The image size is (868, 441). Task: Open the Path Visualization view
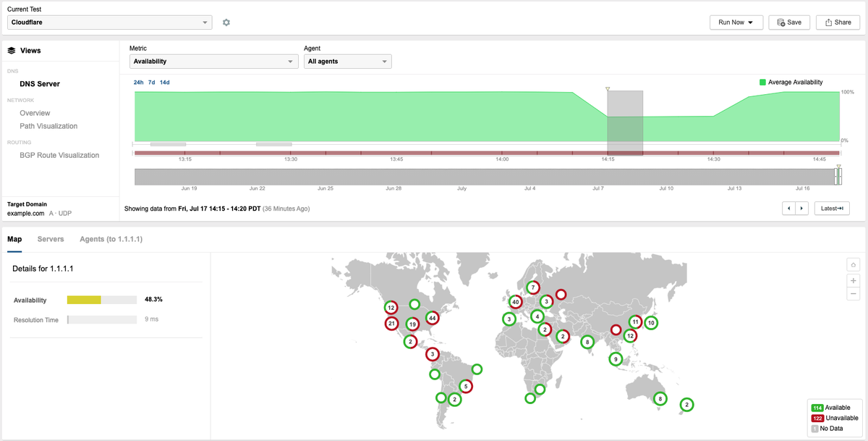click(x=48, y=126)
